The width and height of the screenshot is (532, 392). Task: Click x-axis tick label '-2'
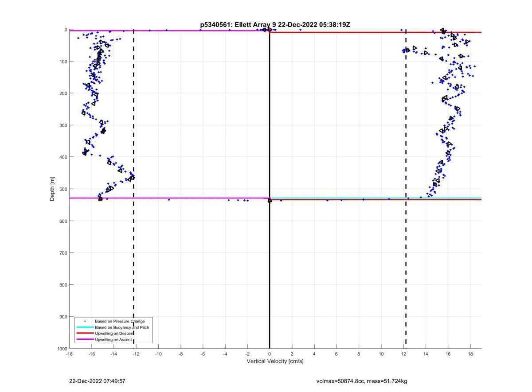pos(247,354)
